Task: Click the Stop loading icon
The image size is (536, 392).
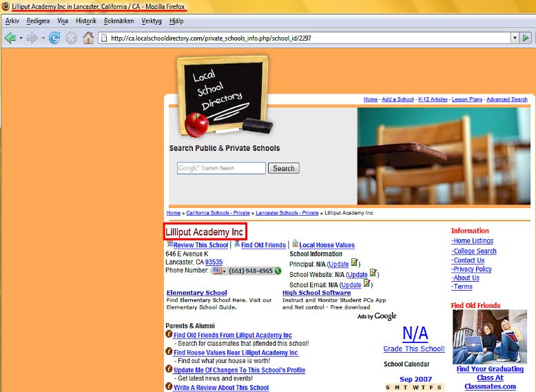Action: 71,38
